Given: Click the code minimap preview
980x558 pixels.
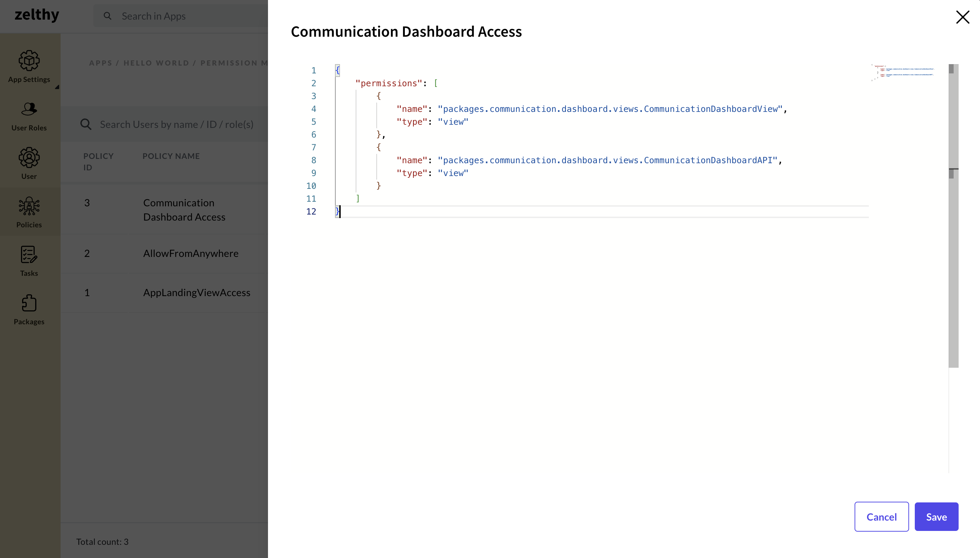Looking at the screenshot, I should (x=903, y=72).
